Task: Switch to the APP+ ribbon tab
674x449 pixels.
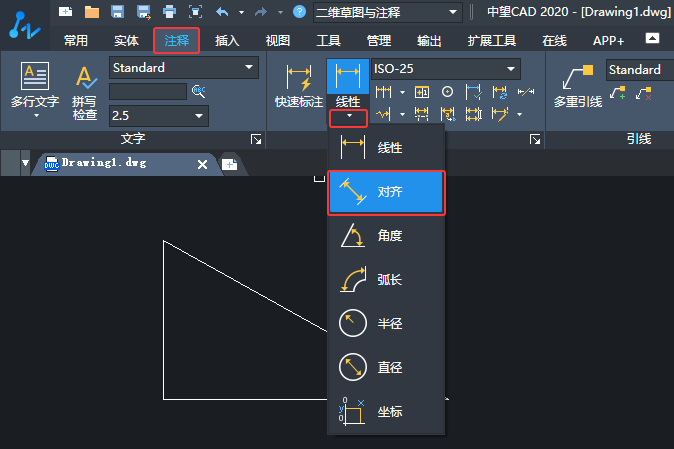Action: click(608, 40)
